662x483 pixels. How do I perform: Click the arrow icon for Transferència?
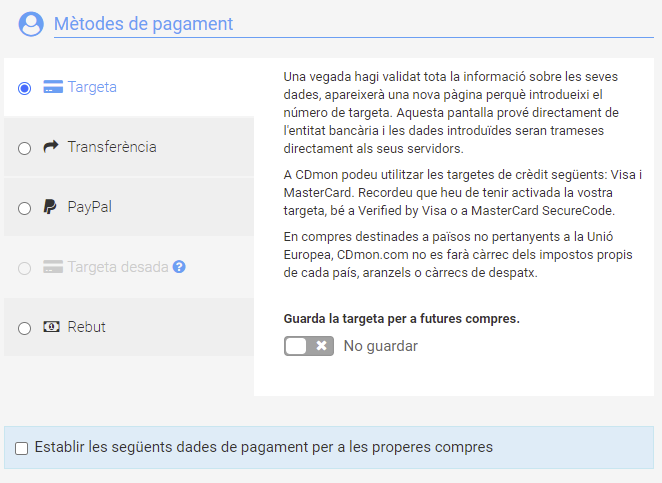tap(51, 147)
